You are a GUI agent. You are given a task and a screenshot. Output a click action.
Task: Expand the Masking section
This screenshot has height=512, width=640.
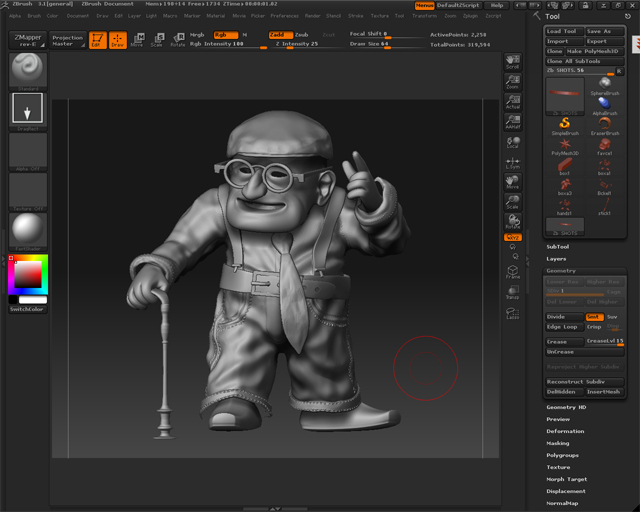[558, 443]
